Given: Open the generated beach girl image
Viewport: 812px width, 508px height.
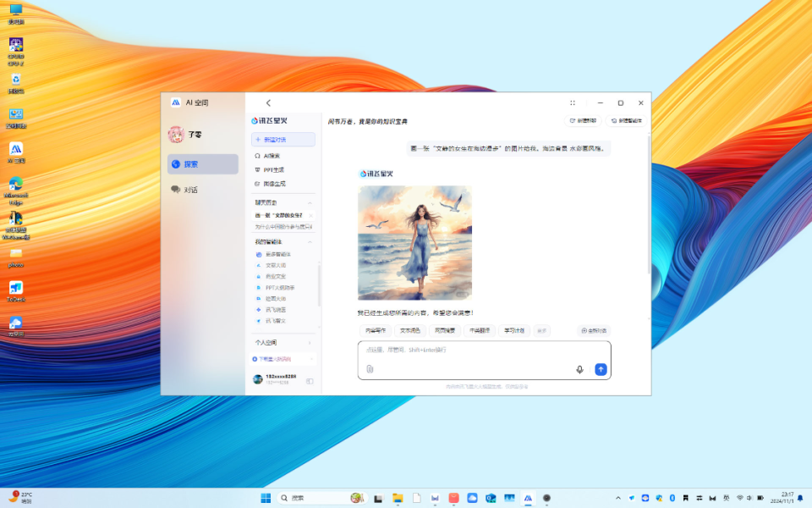Looking at the screenshot, I should [414, 243].
